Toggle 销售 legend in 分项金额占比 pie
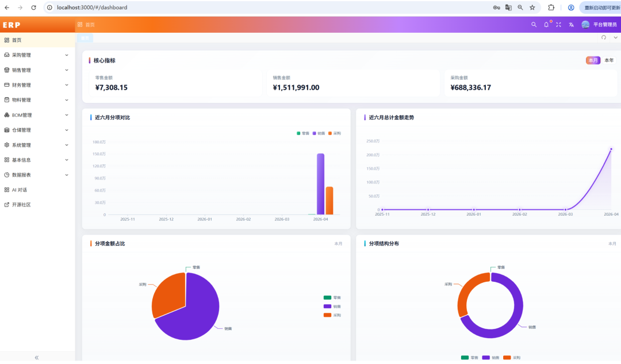Screen dimensions: 621x364 click(332, 306)
